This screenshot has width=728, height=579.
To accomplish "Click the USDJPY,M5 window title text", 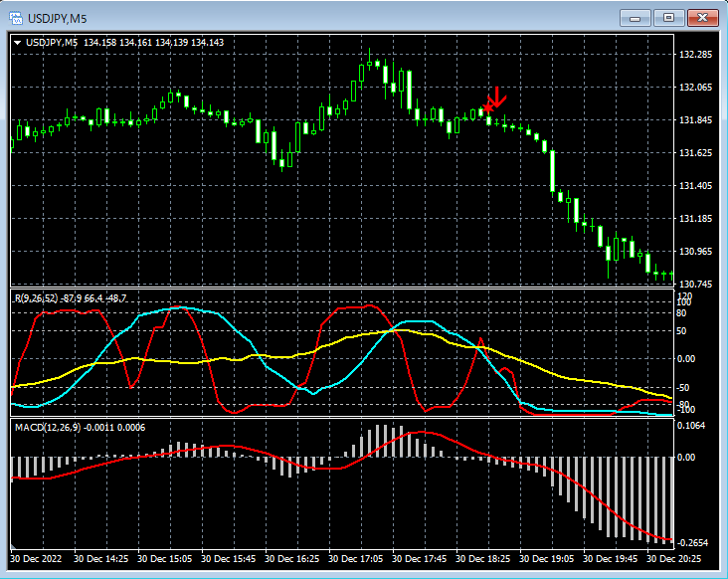I will [57, 19].
